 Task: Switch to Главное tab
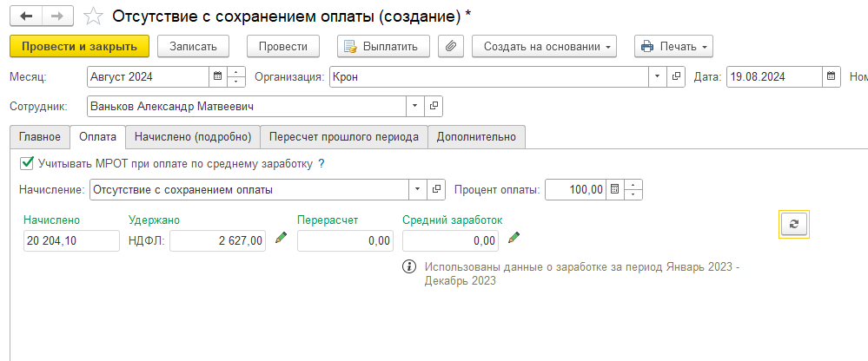point(41,137)
